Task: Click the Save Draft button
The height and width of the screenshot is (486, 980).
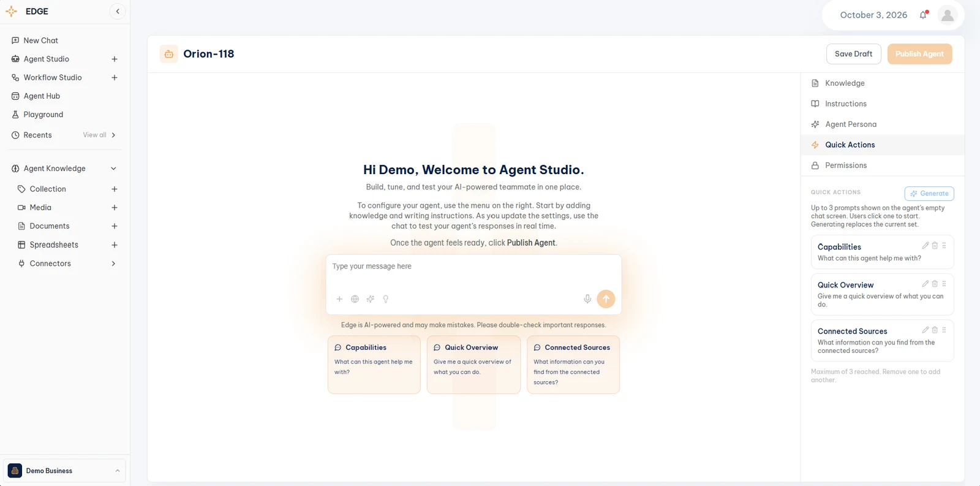Action: (853, 54)
